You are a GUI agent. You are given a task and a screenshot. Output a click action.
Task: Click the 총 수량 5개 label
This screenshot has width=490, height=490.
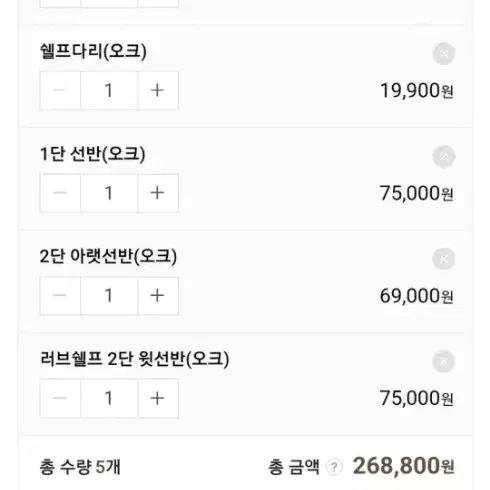(x=80, y=467)
